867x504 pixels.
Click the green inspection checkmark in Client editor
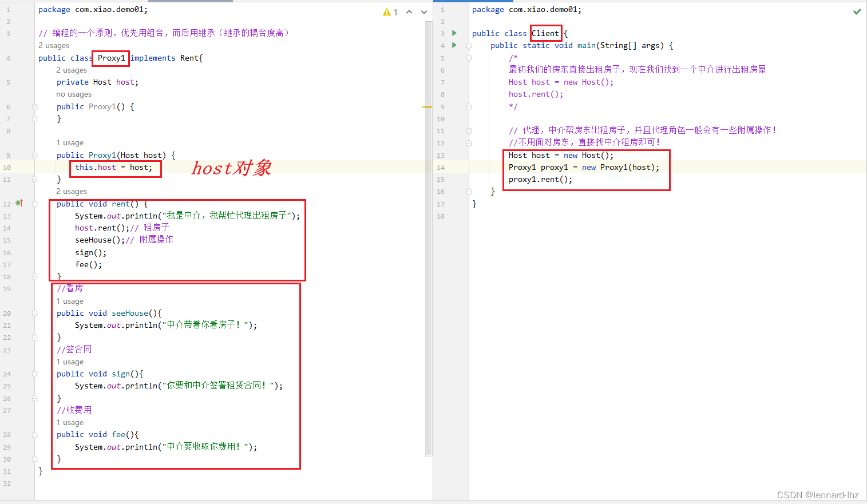tap(857, 11)
